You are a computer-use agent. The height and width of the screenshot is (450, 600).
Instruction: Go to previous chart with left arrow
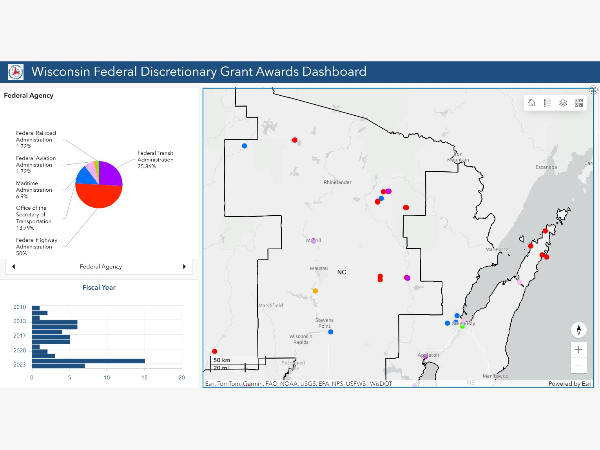(12, 267)
